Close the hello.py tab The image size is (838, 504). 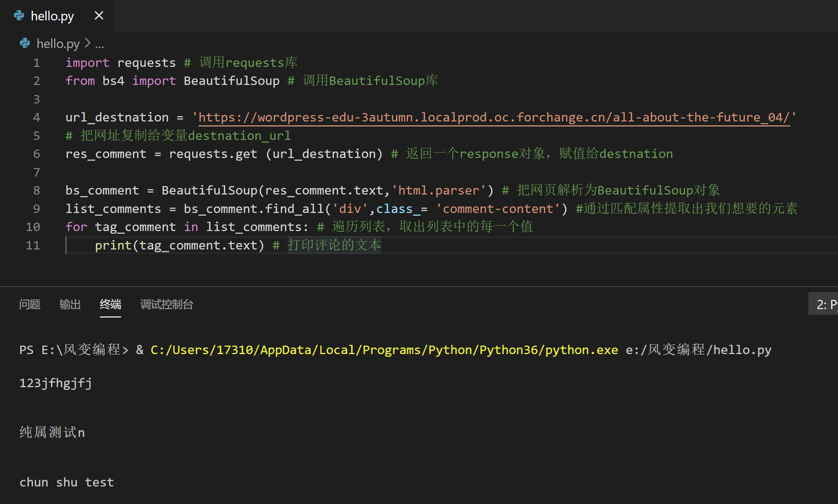point(99,16)
